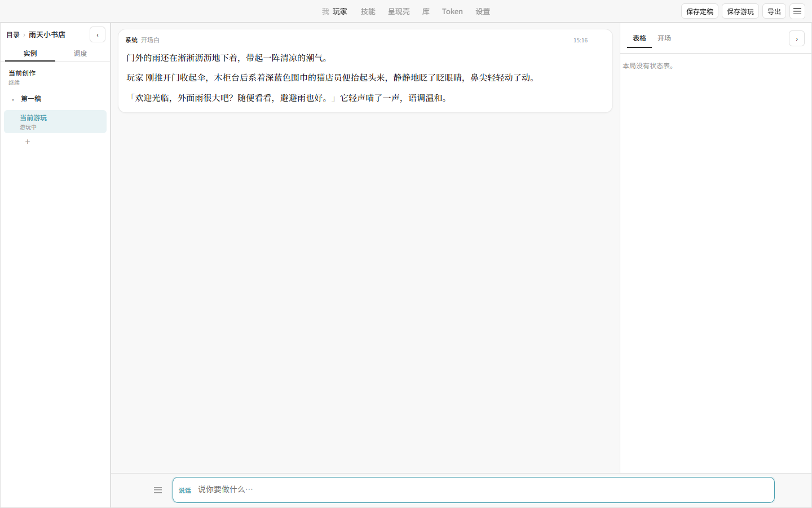Add a new play instance with the plus
Image resolution: width=812 pixels, height=508 pixels.
pos(28,142)
